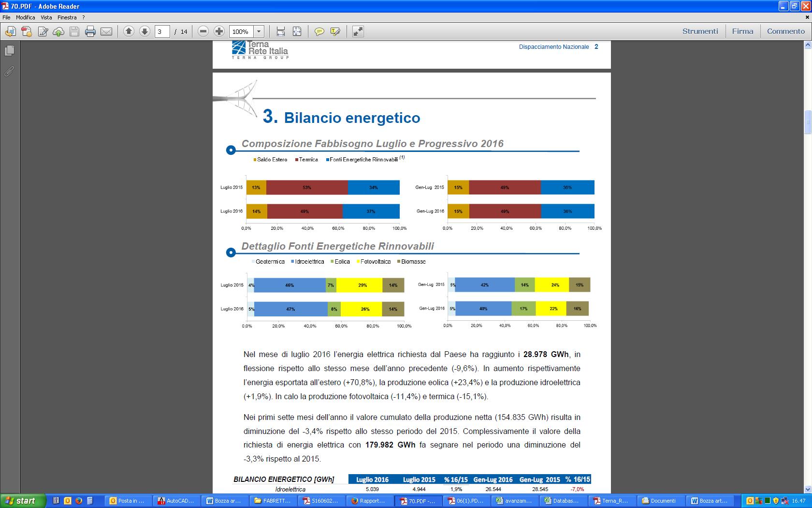The width and height of the screenshot is (812, 508).
Task: Click the Terna Rete Italia logo
Action: tap(260, 50)
